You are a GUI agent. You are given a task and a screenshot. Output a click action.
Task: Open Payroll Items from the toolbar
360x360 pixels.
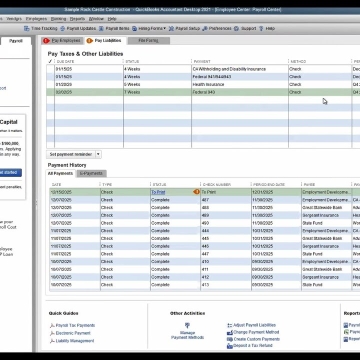114,29
